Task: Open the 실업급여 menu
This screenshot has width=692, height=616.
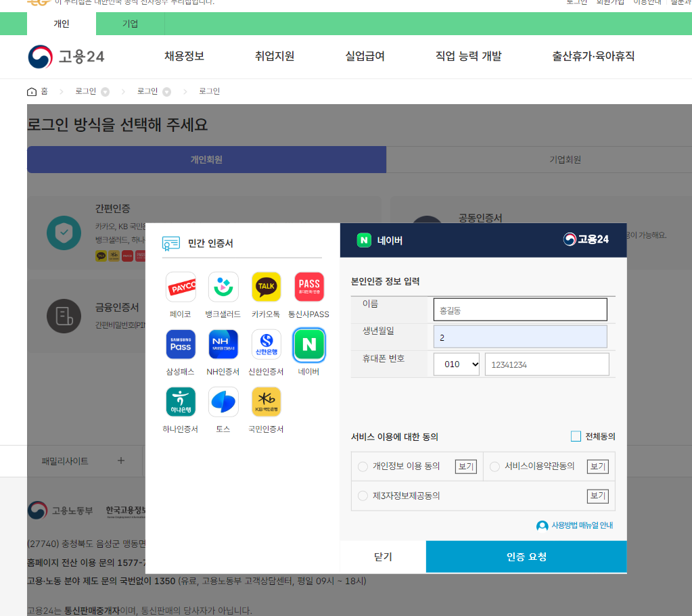Action: [x=365, y=56]
